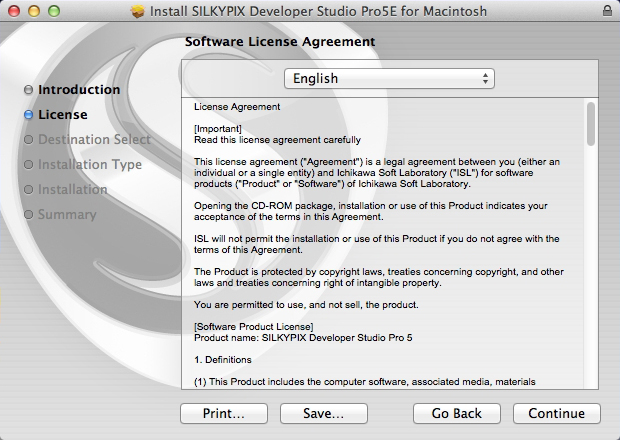Click the Print... button
Screen dimensions: 620x440
(224, 414)
